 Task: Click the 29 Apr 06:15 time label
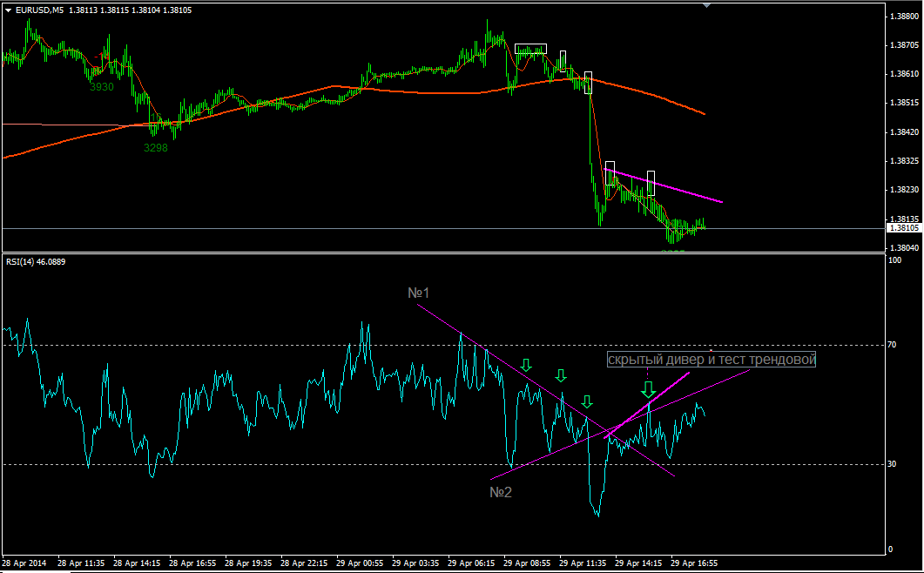coord(471,563)
